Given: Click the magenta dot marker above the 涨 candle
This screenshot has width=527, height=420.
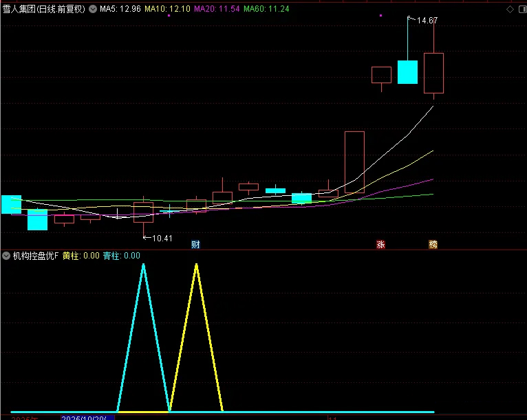Looking at the screenshot, I should 380,15.
